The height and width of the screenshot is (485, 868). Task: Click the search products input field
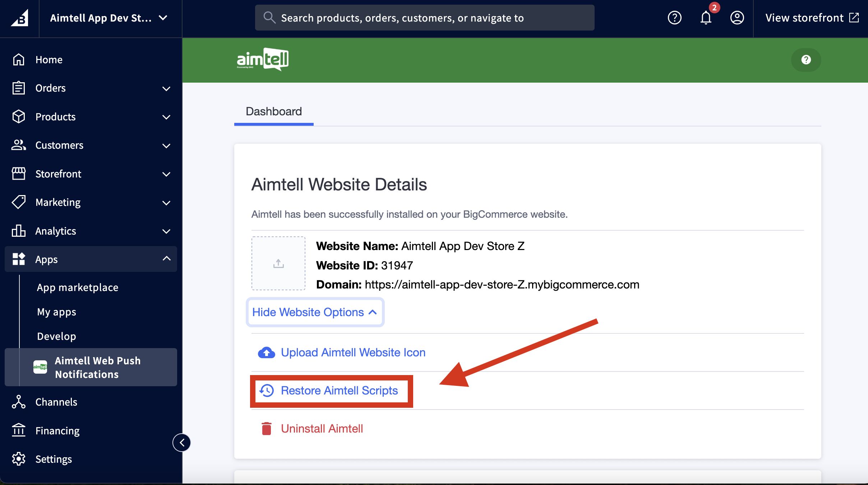tap(424, 18)
